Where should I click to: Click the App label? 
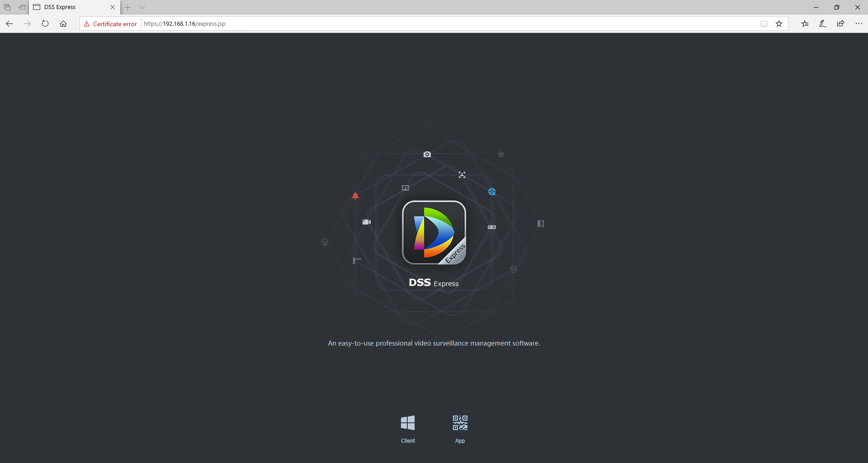coord(460,441)
